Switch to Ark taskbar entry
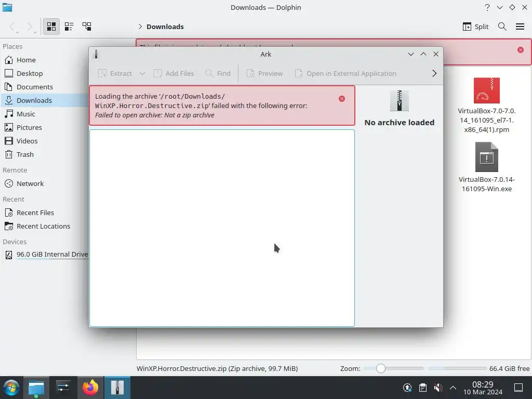This screenshot has width=532, height=399. coord(117,388)
